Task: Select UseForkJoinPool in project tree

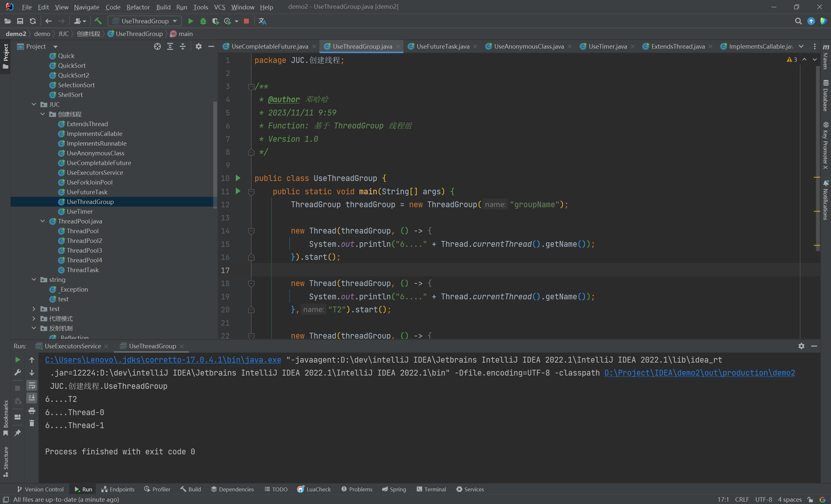Action: 89,182
